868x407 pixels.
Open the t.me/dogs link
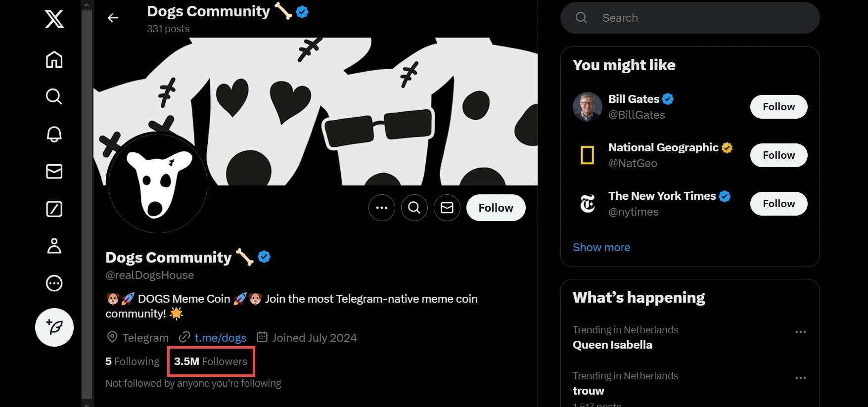220,338
